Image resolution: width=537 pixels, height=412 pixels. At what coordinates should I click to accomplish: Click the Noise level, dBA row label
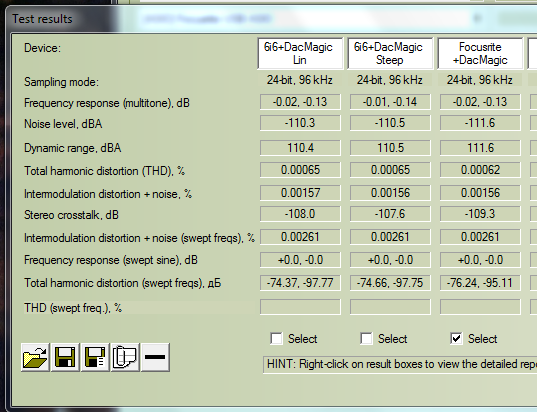(x=63, y=124)
